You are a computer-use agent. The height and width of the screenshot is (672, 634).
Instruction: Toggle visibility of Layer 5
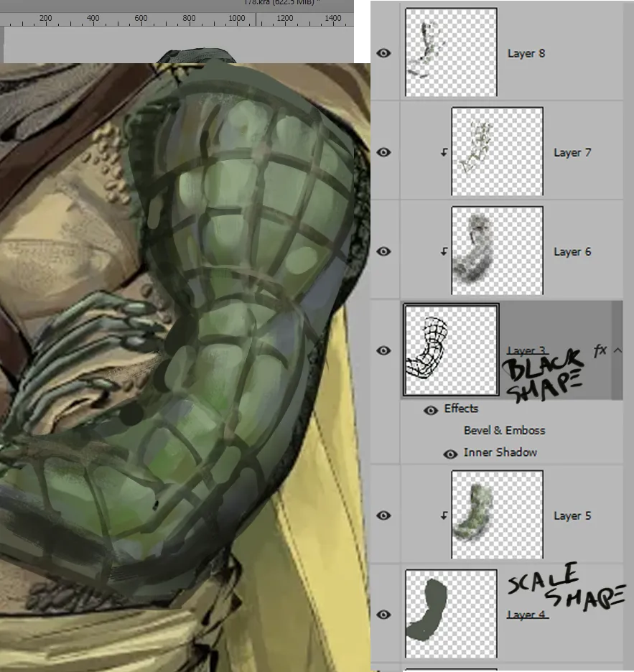pyautogui.click(x=383, y=515)
